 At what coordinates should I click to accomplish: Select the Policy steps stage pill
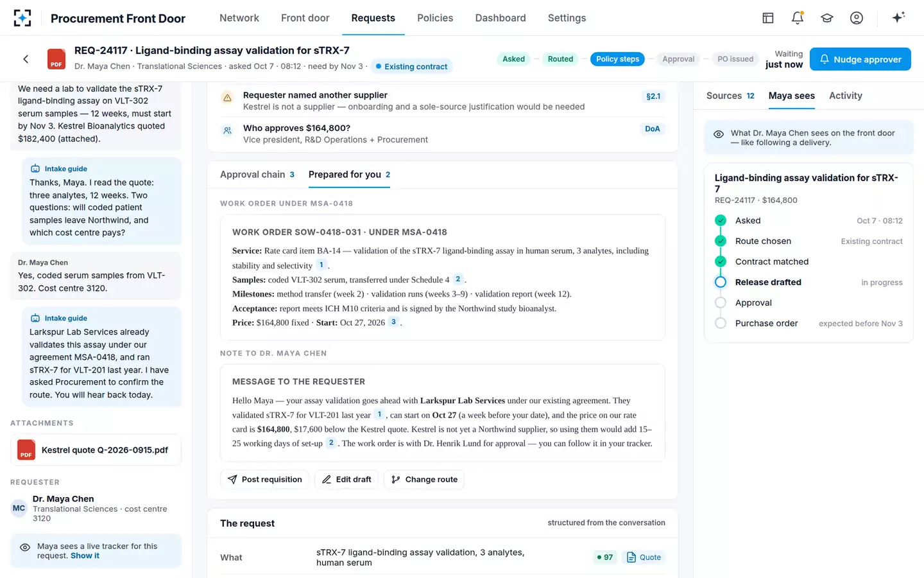[x=618, y=59]
